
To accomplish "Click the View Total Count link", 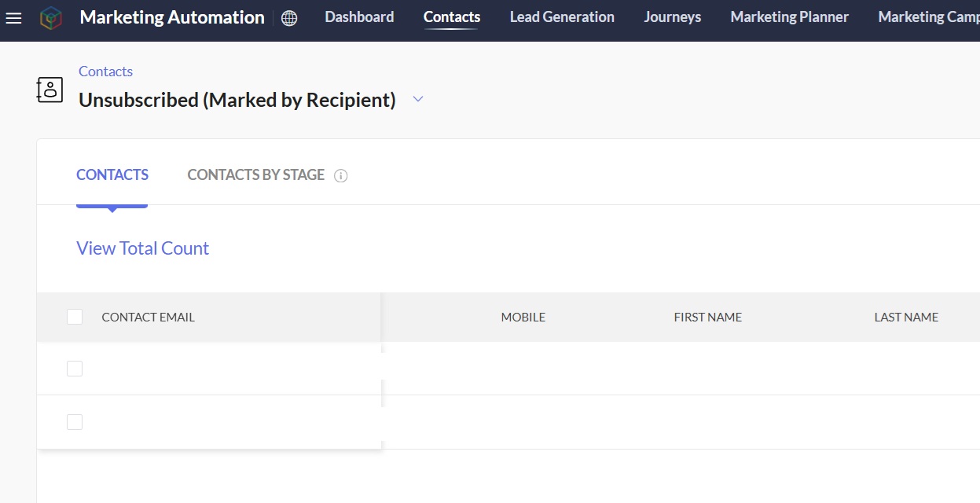I will [x=142, y=248].
